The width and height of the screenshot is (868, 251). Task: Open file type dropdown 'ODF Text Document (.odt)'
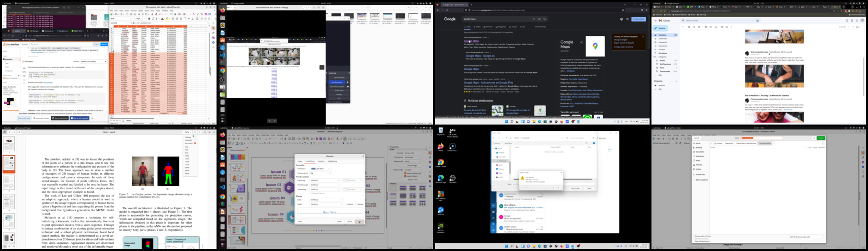click(x=807, y=237)
